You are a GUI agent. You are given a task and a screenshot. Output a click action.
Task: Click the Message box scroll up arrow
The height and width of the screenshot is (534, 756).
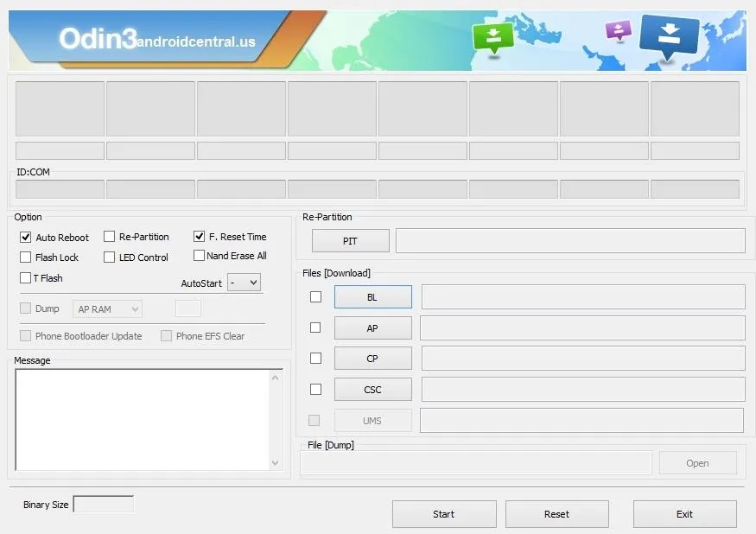pyautogui.click(x=276, y=378)
